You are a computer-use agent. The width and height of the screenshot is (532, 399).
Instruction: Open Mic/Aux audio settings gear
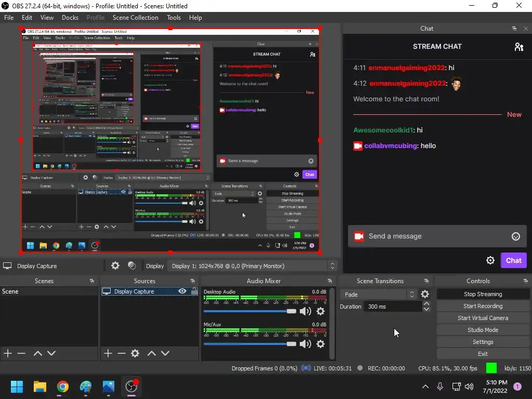[x=321, y=344]
